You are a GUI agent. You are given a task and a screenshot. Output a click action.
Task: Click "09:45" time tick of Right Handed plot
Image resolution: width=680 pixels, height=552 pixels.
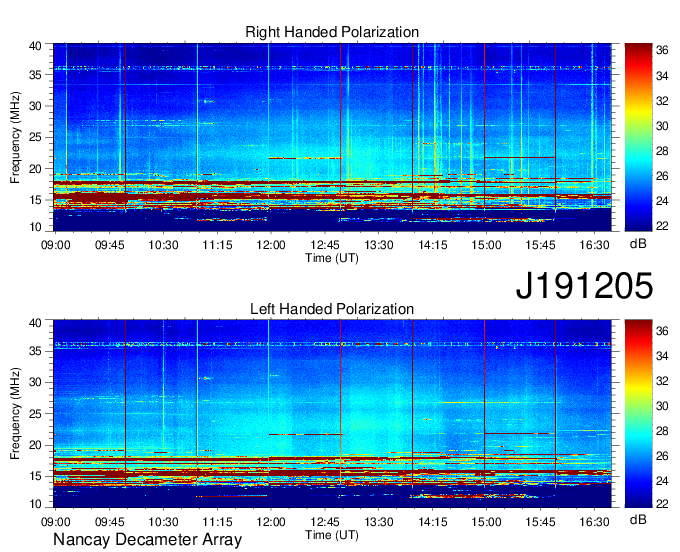point(110,245)
